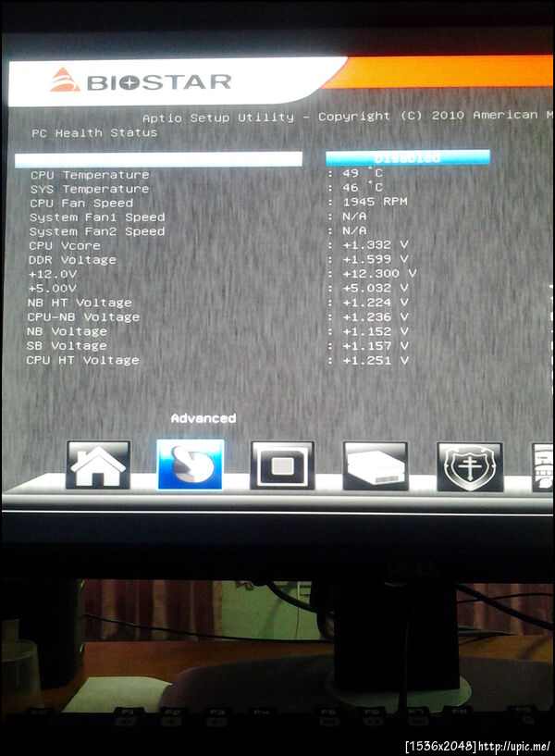Select the CPU Fan Speed label

81,203
